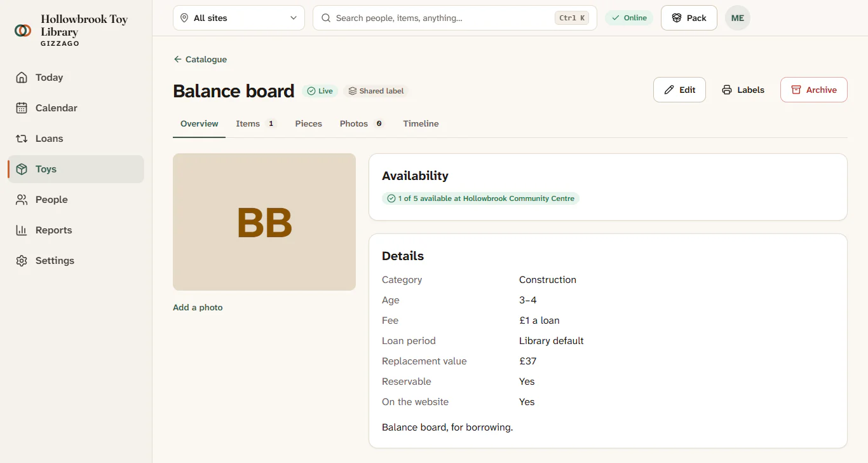868x463 pixels.
Task: Open the Today page in sidebar
Action: (x=76, y=78)
